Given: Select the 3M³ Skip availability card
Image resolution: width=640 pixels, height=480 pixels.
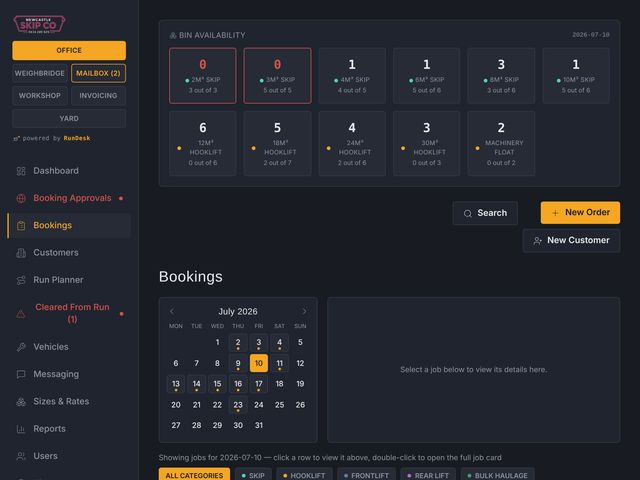Looking at the screenshot, I should (278, 76).
